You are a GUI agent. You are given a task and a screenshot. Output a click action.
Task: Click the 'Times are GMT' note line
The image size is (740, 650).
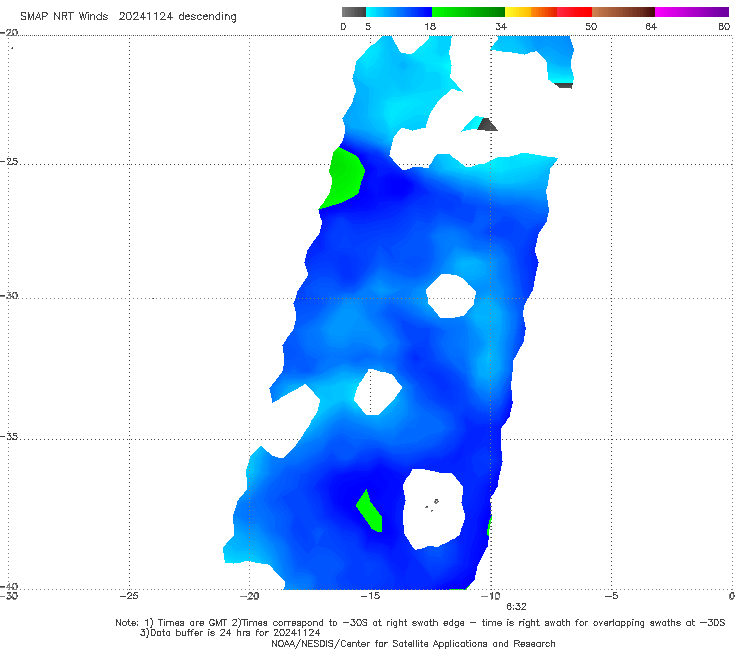420,623
